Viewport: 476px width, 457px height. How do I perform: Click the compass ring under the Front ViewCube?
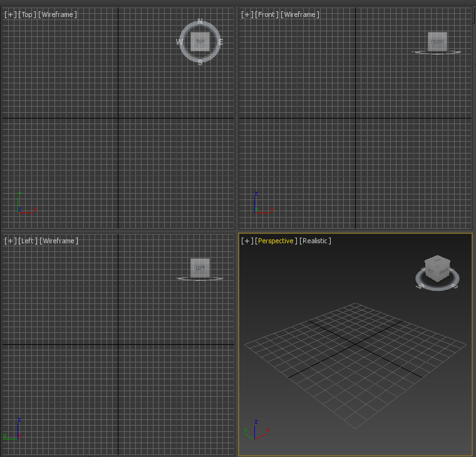tap(437, 53)
